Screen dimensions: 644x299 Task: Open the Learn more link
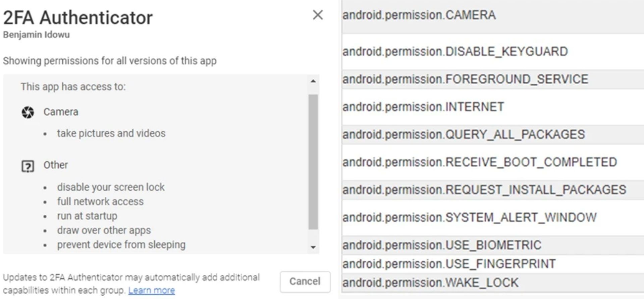(x=152, y=290)
